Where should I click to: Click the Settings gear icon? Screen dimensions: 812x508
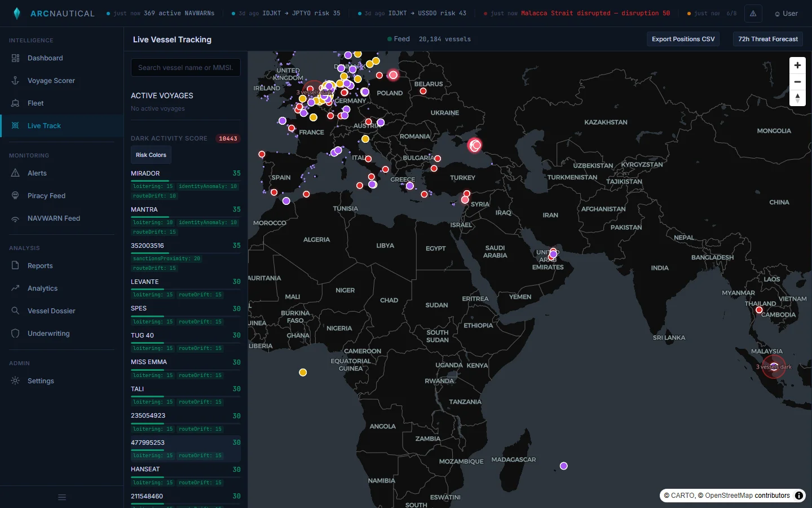coord(15,380)
